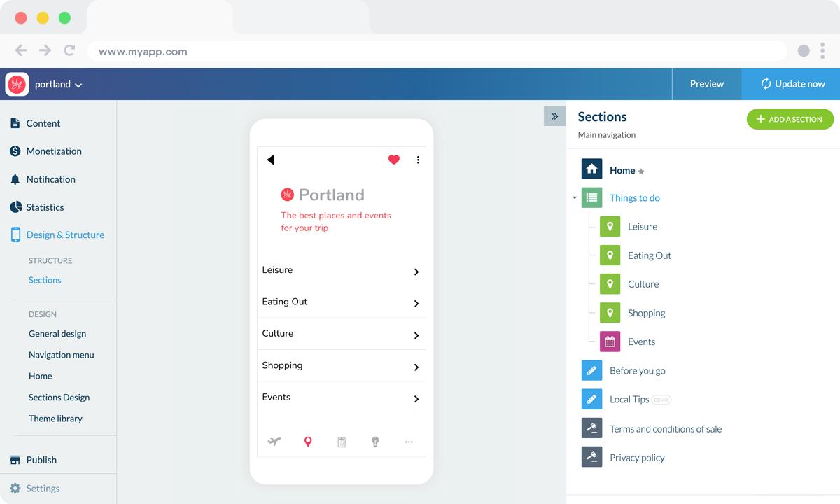Collapse the Things to do tree
The height and width of the screenshot is (504, 840).
575,198
